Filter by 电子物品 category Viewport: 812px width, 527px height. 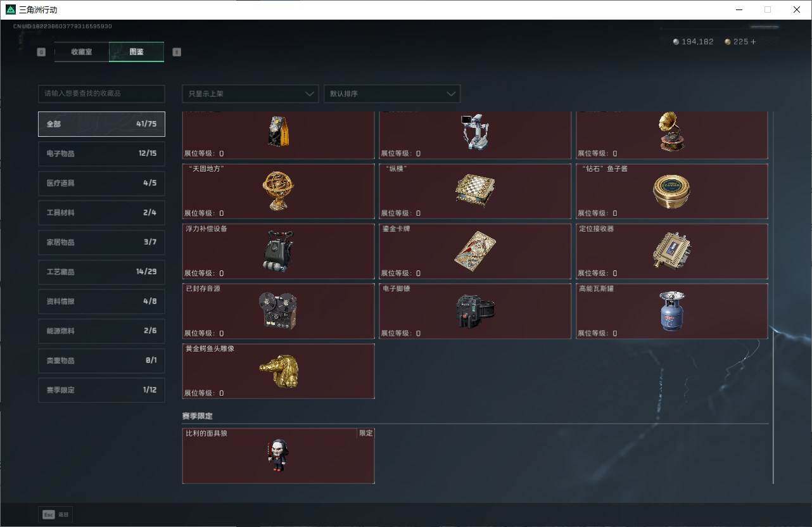click(101, 153)
